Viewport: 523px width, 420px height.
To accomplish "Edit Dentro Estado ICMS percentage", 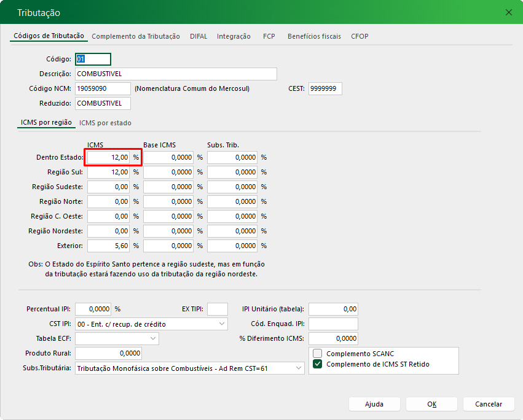I will [108, 157].
